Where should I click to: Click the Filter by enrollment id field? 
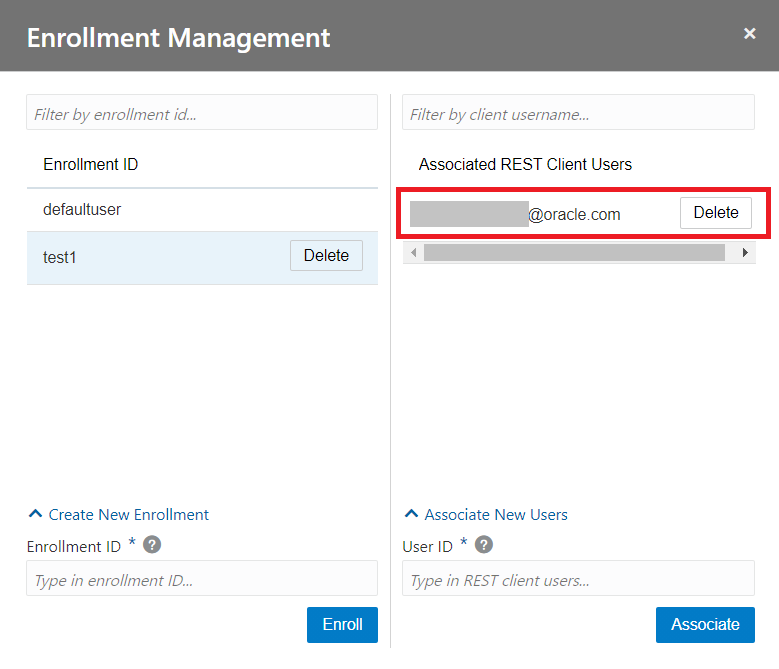(201, 114)
